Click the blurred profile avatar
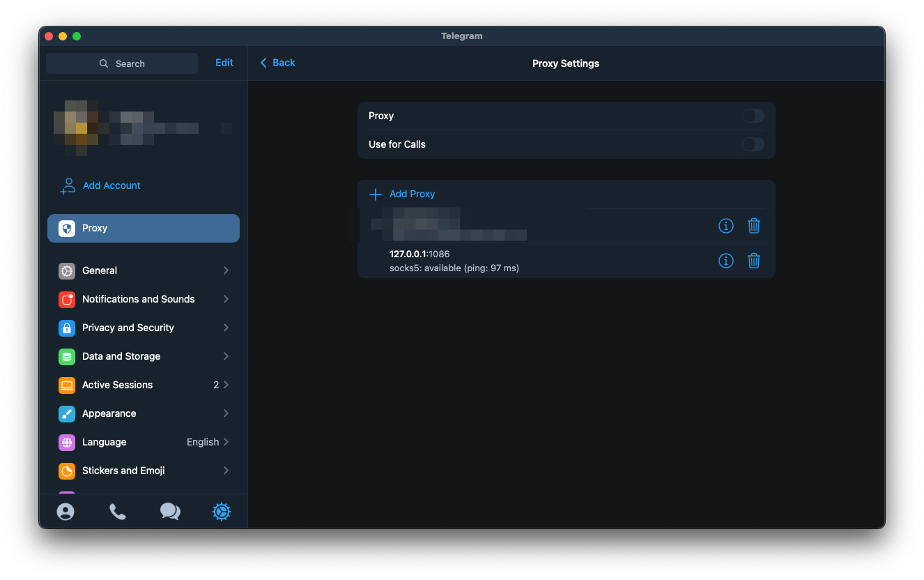The width and height of the screenshot is (924, 580). [x=77, y=128]
